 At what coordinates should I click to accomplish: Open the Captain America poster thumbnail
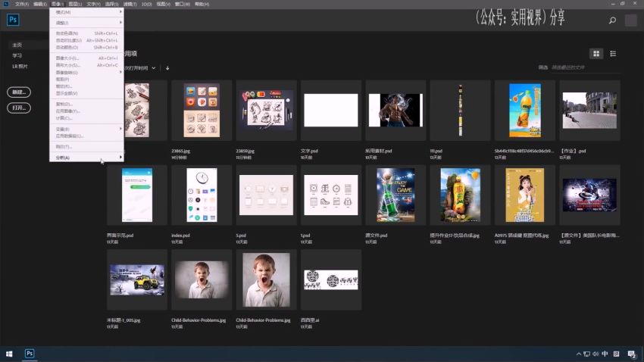point(589,195)
